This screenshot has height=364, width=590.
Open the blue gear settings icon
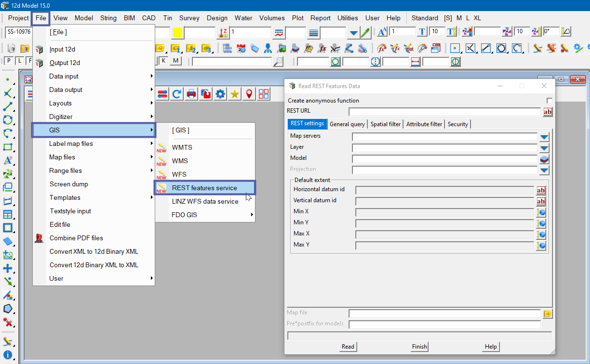(220, 94)
